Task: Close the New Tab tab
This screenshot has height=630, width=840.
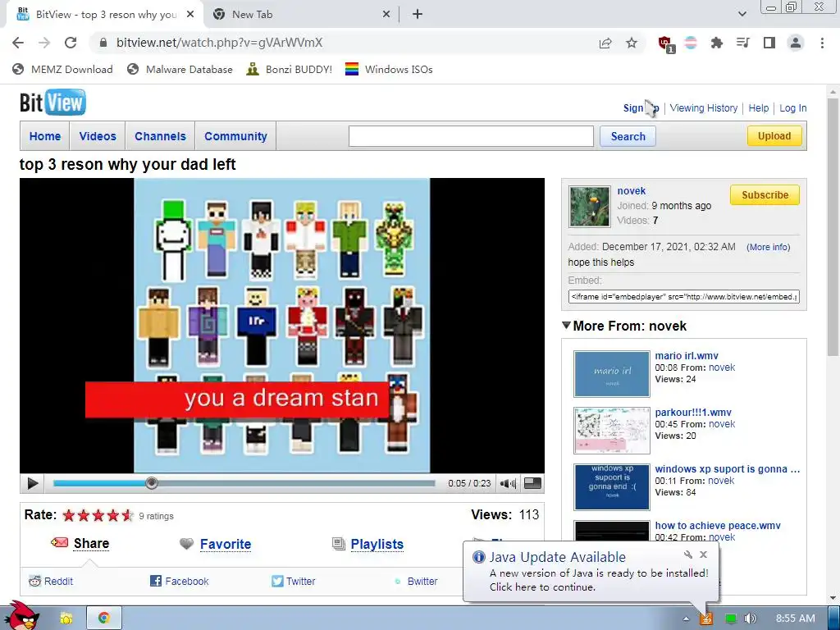Action: (x=386, y=15)
